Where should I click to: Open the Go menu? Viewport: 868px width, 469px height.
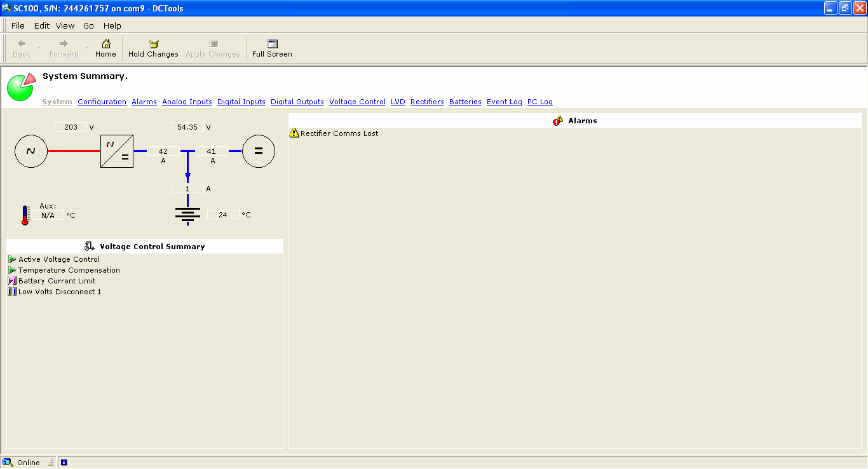coord(88,26)
